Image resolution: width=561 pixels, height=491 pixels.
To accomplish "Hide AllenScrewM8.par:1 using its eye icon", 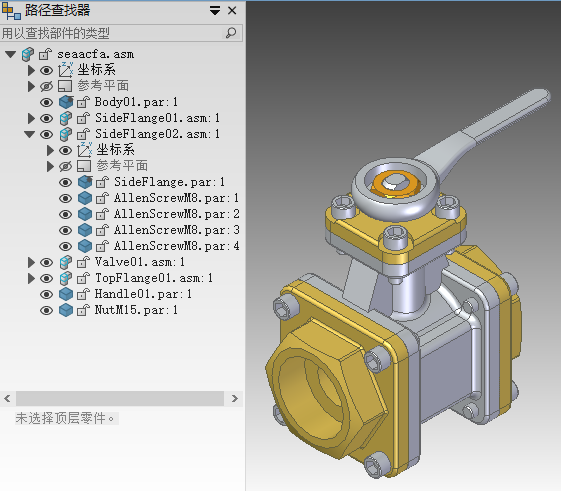I will tap(65, 198).
